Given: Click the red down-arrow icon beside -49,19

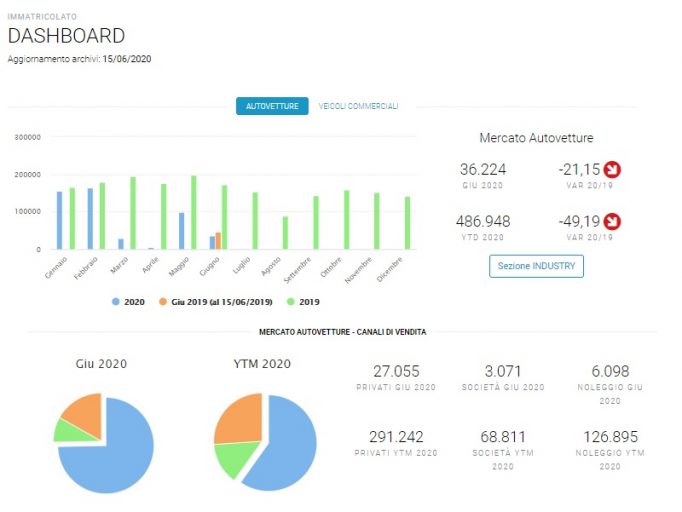Looking at the screenshot, I should (x=612, y=221).
